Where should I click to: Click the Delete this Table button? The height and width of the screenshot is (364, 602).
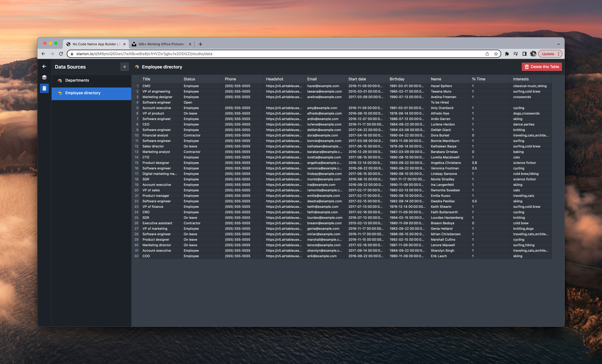(x=542, y=67)
